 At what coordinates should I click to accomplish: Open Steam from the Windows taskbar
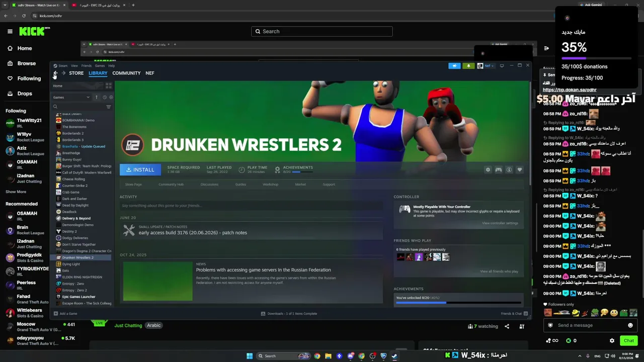pos(394,356)
